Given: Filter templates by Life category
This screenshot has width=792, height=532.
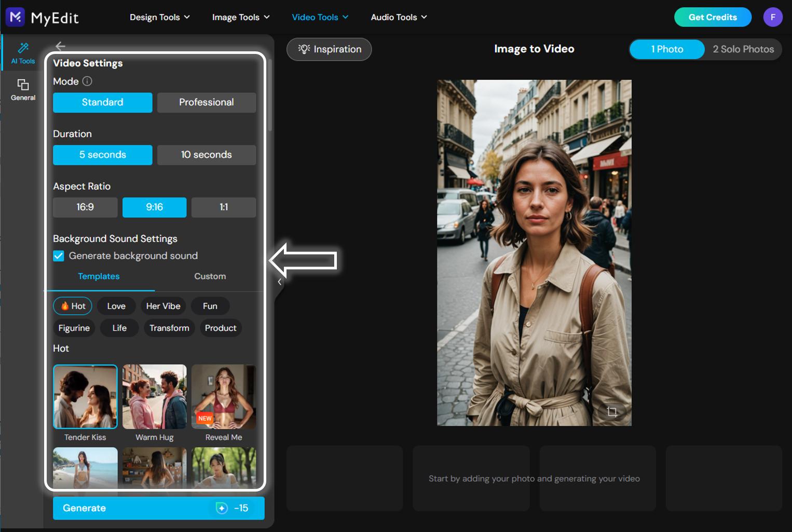Looking at the screenshot, I should (119, 328).
